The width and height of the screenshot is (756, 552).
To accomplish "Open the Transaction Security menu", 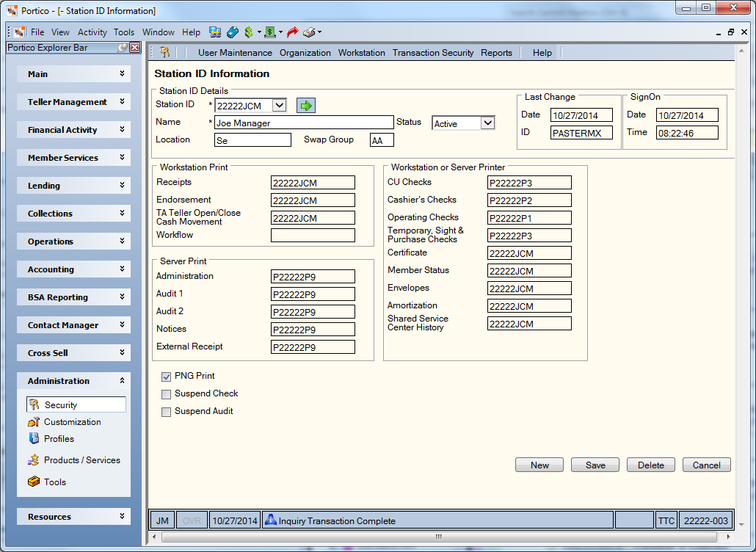I will click(433, 53).
